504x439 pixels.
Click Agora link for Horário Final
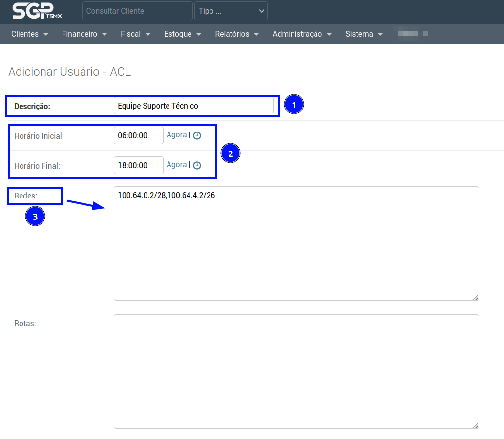coord(176,165)
